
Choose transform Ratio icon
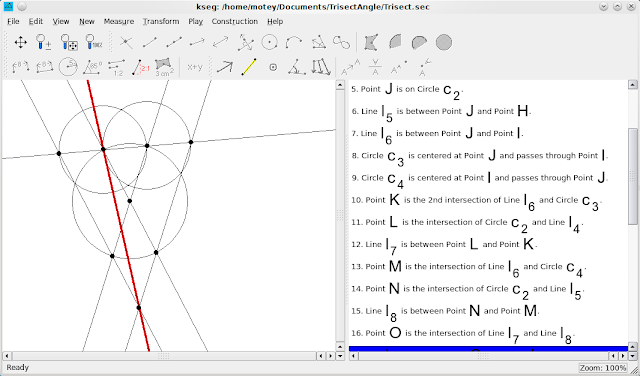pos(321,67)
